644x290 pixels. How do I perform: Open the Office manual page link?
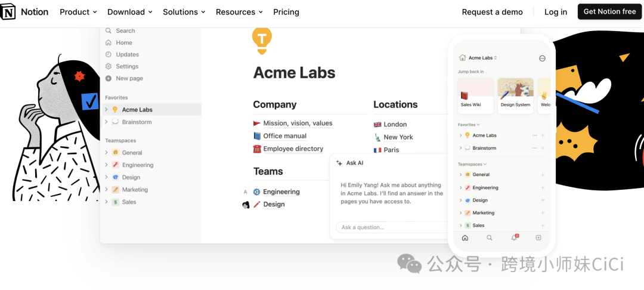[x=284, y=136]
